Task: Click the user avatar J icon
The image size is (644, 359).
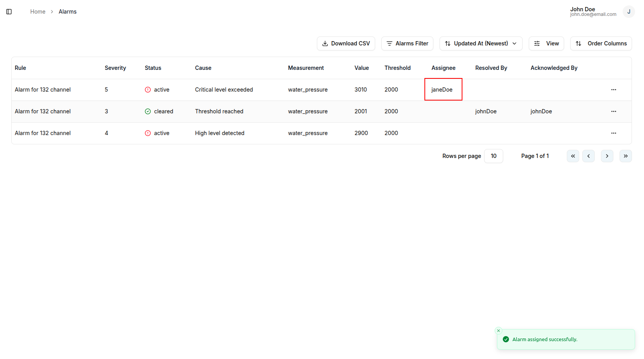Action: coord(628,12)
